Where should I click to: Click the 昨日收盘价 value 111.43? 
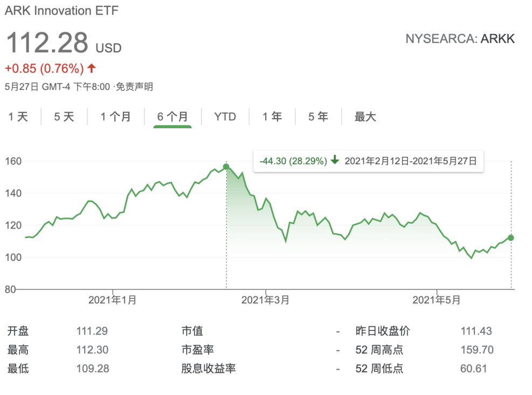pos(476,331)
